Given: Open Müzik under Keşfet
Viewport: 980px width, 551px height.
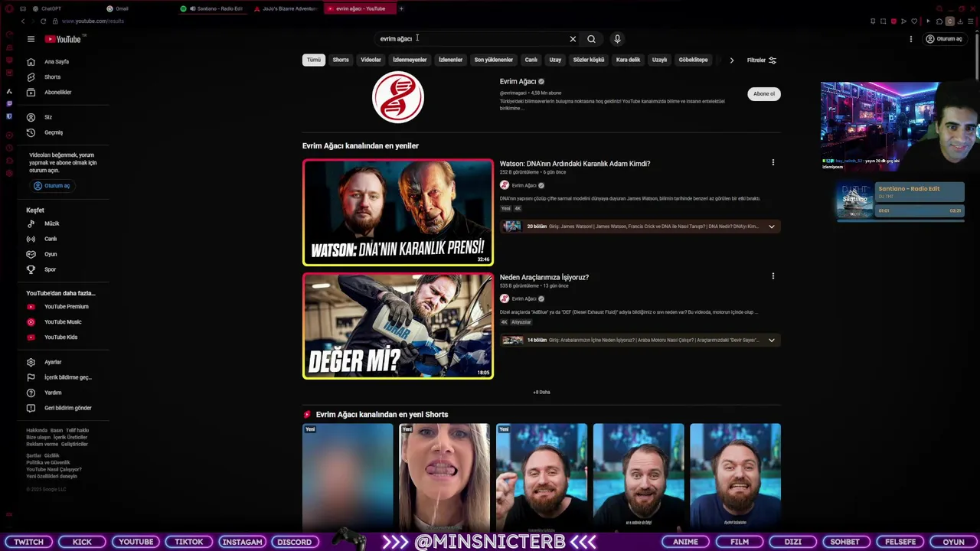Looking at the screenshot, I should 51,223.
